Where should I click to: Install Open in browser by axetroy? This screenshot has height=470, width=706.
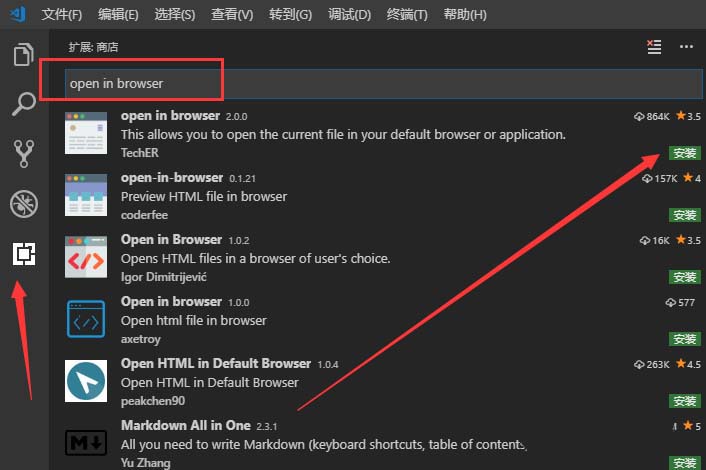click(684, 339)
